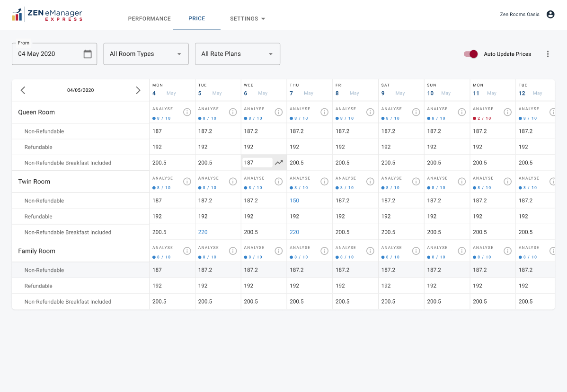
Task: Open the calendar date picker
Action: click(88, 54)
